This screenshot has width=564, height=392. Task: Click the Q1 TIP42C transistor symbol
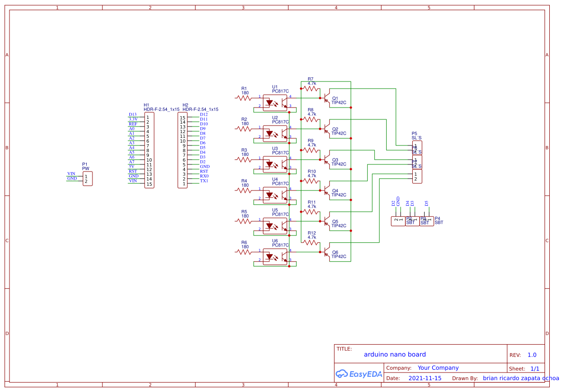327,98
